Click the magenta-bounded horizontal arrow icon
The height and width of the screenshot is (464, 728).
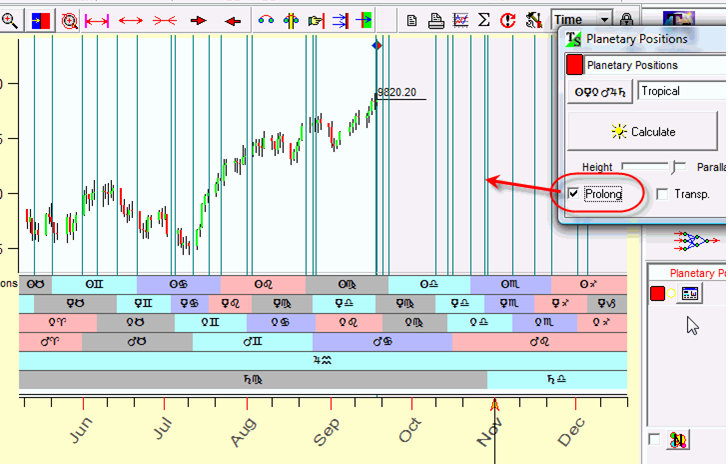[x=97, y=21]
